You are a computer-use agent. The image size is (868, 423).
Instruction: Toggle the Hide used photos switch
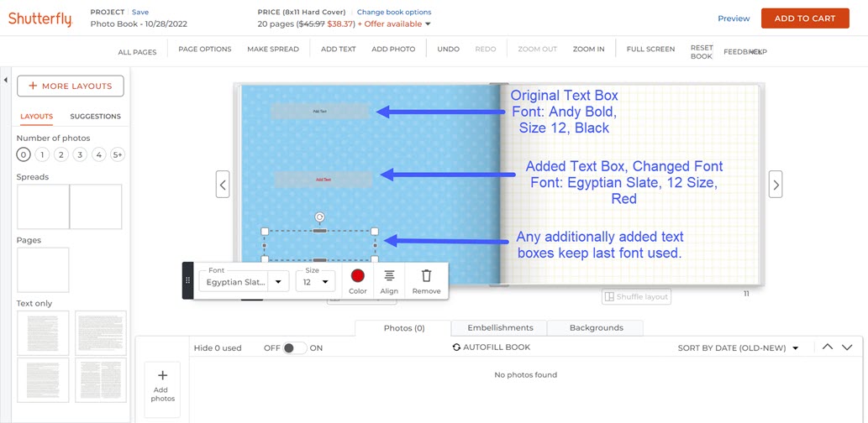(x=294, y=348)
